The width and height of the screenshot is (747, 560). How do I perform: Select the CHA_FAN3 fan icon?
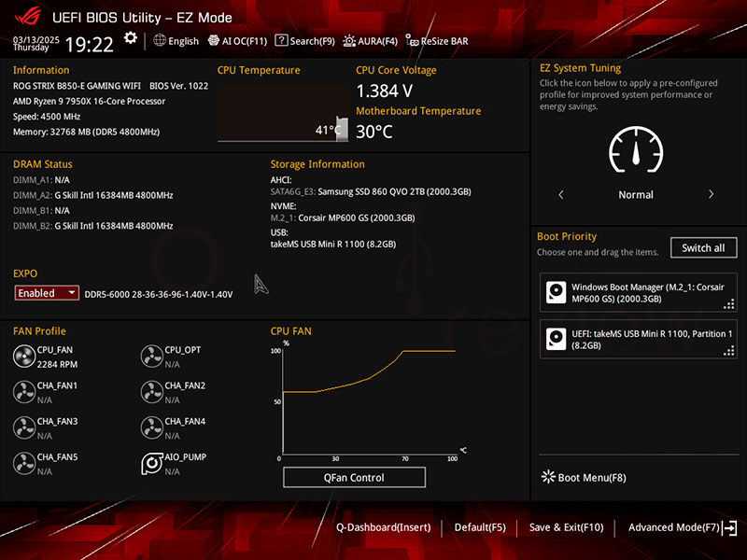click(x=24, y=428)
